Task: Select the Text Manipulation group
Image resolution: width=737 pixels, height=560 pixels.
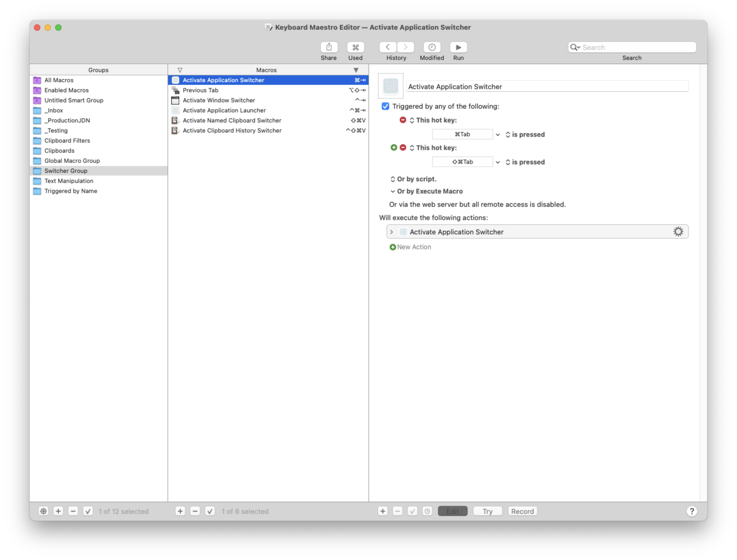Action: pyautogui.click(x=99, y=181)
